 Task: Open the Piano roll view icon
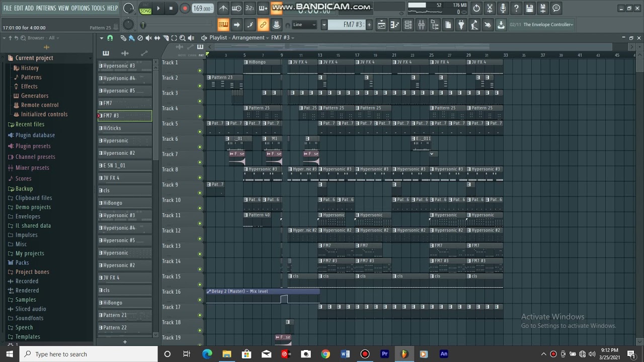coord(395,25)
